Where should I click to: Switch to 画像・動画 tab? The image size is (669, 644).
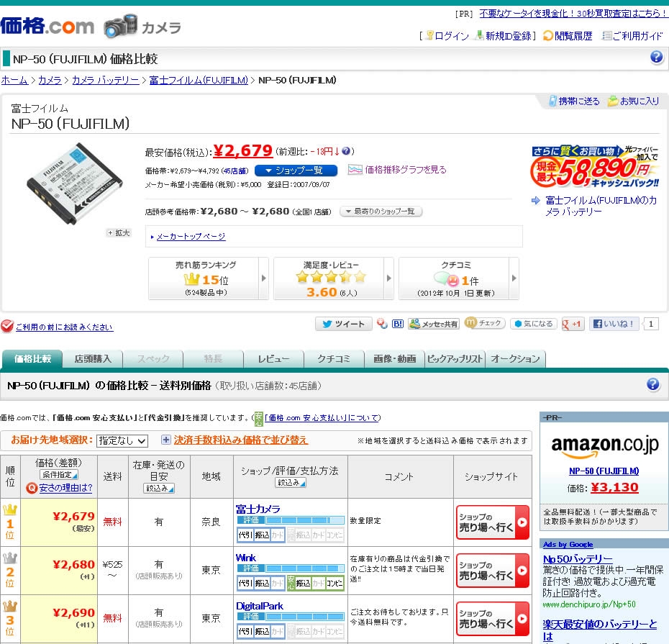click(x=394, y=359)
